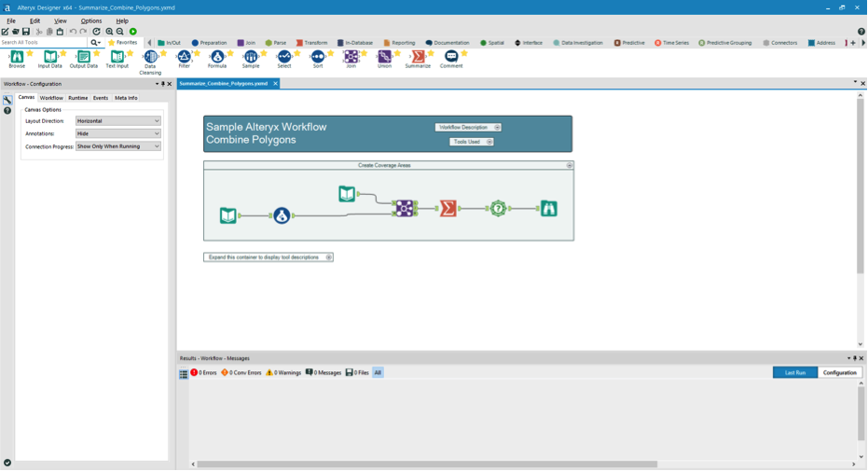The image size is (868, 471).
Task: Open the File menu
Action: point(11,21)
